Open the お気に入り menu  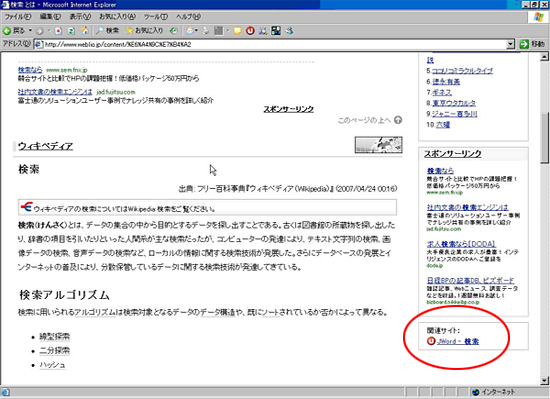point(117,16)
